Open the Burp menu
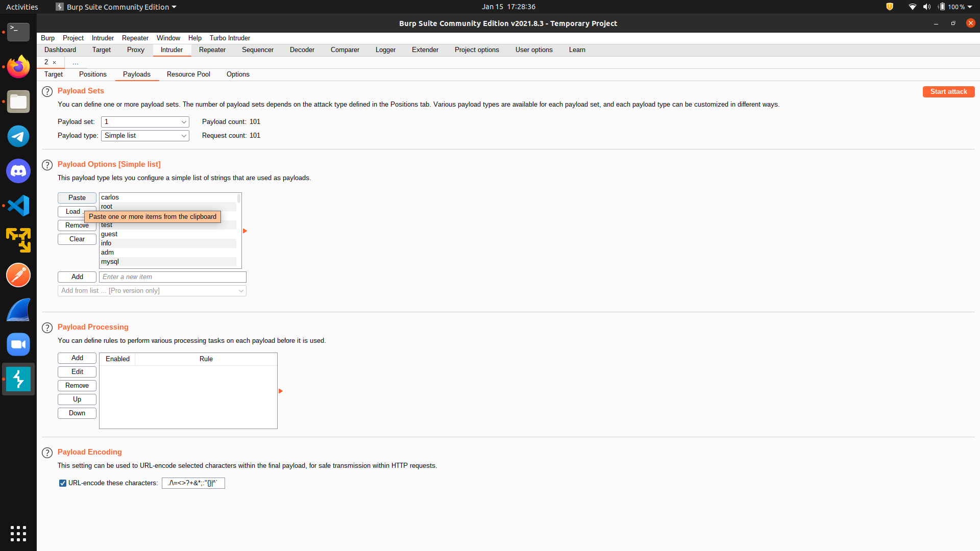The height and width of the screenshot is (551, 980). (x=47, y=38)
